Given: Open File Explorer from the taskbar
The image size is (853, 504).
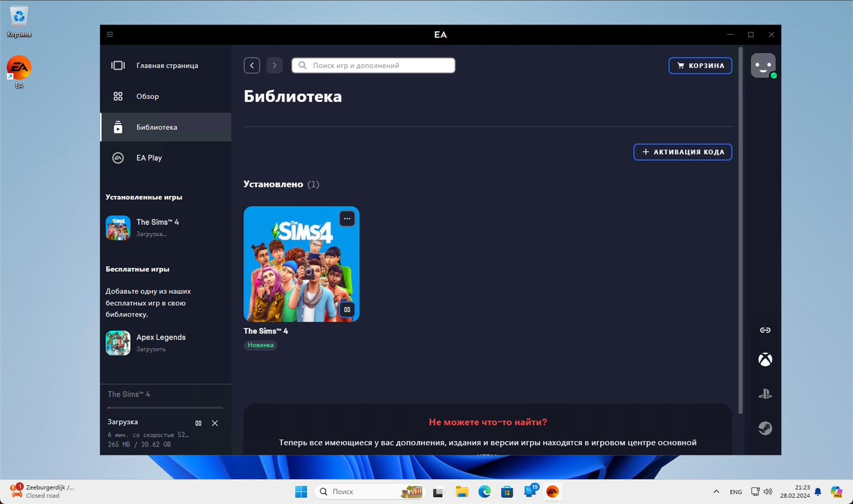Looking at the screenshot, I should pyautogui.click(x=461, y=492).
